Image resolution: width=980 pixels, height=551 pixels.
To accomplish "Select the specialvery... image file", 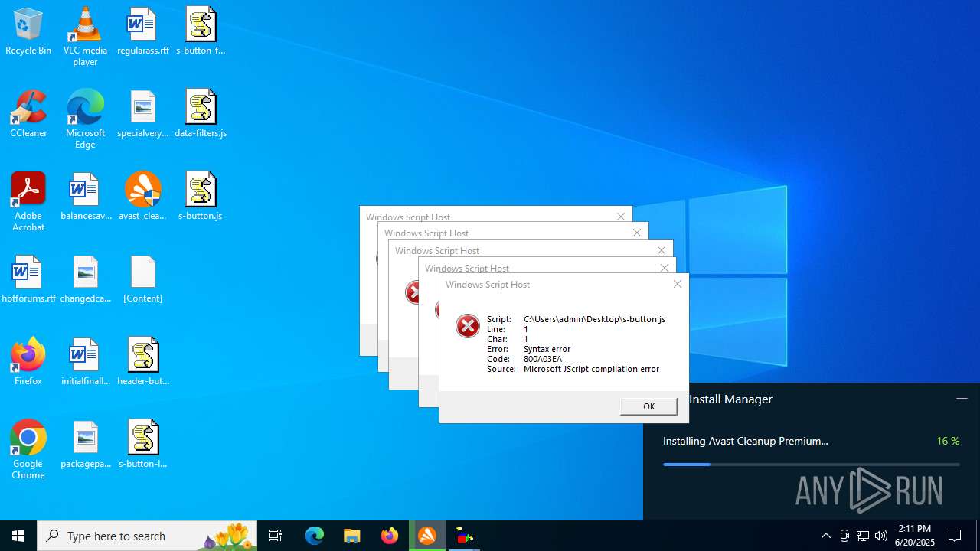I will point(143,115).
